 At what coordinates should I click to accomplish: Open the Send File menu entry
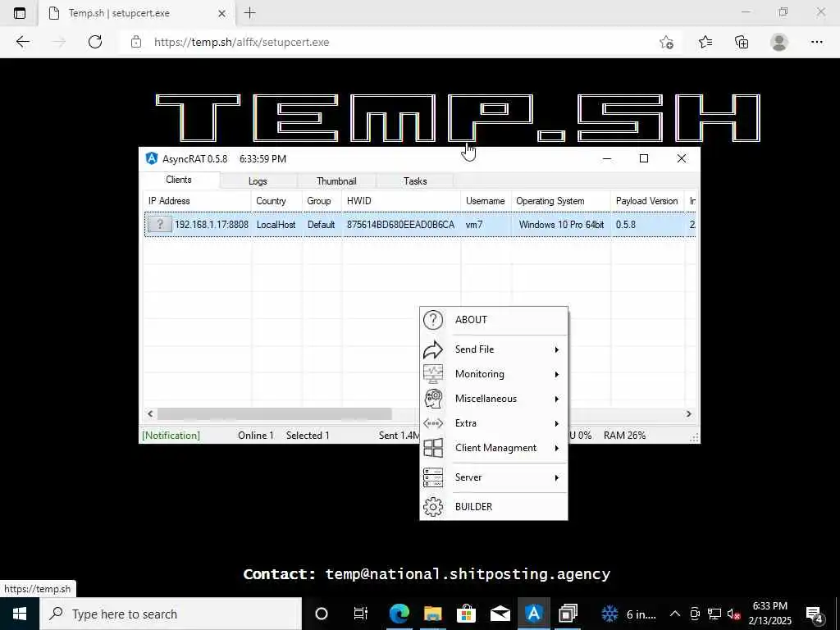[x=493, y=349]
